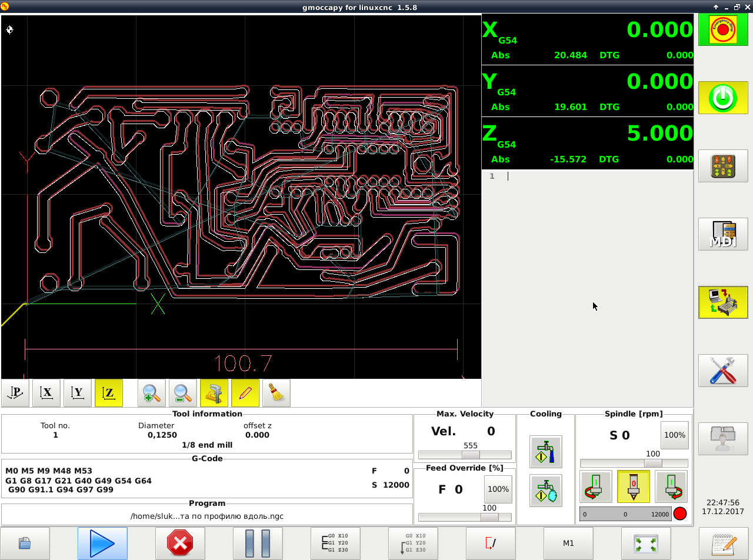Open settings with the wrench and screwdriver icon
The height and width of the screenshot is (560, 753).
[x=722, y=371]
